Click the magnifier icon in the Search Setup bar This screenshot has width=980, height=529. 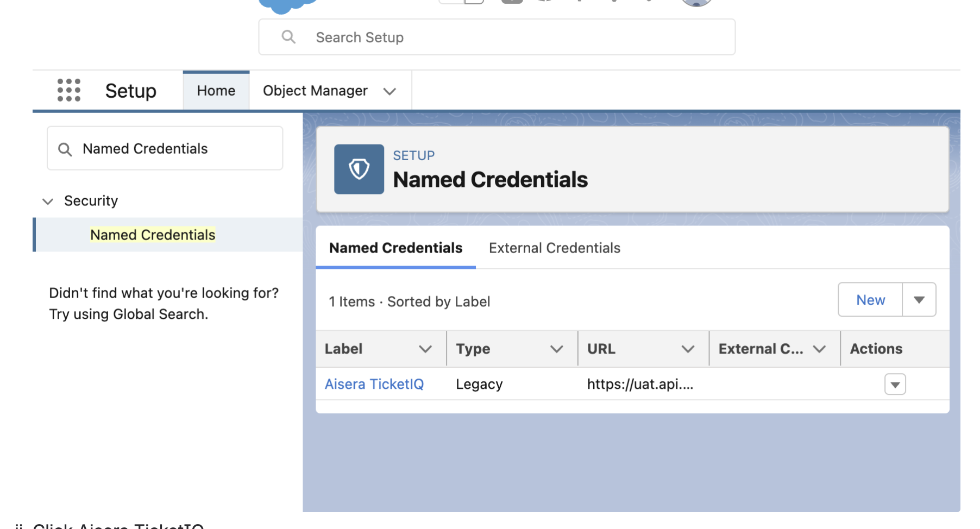pyautogui.click(x=288, y=36)
